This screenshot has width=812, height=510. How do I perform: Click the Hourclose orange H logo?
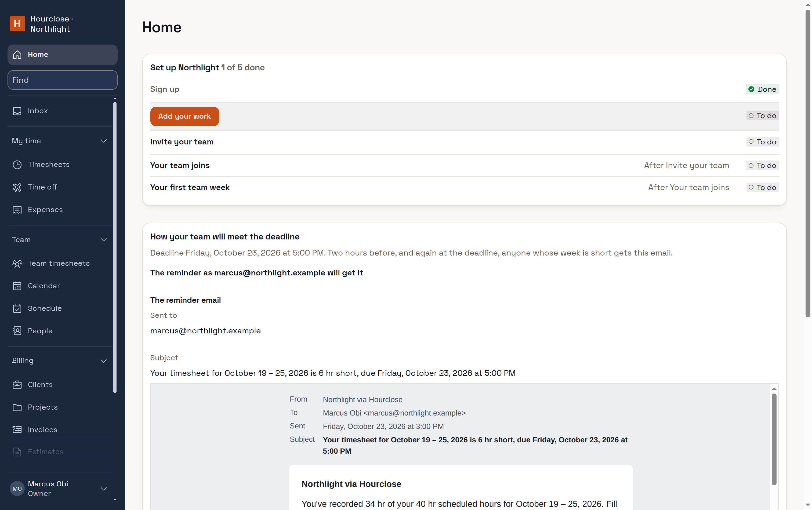(x=17, y=24)
